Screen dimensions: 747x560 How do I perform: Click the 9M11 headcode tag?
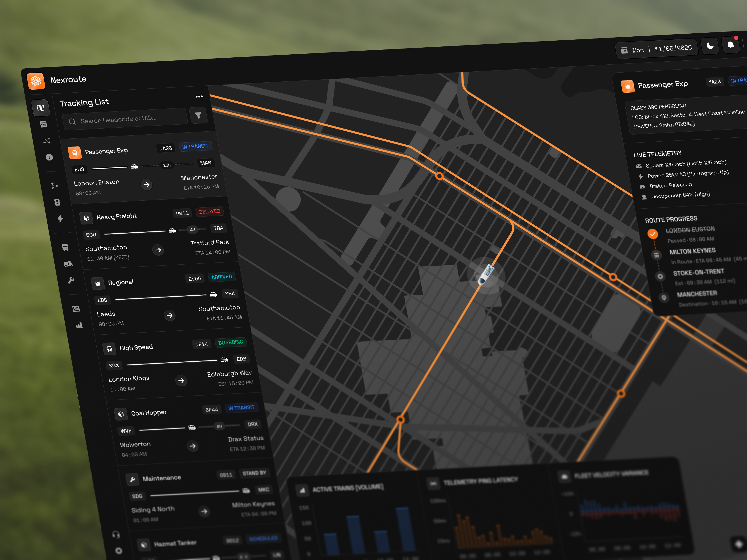point(182,213)
